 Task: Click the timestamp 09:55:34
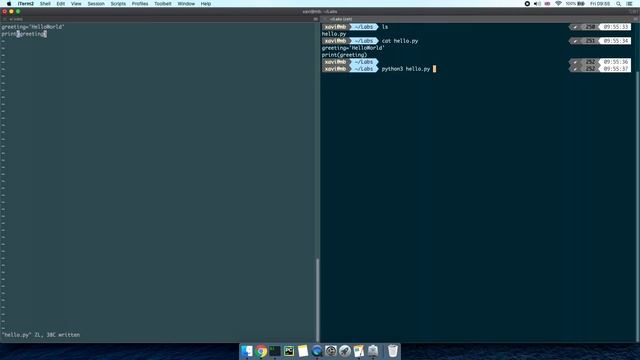(x=616, y=41)
